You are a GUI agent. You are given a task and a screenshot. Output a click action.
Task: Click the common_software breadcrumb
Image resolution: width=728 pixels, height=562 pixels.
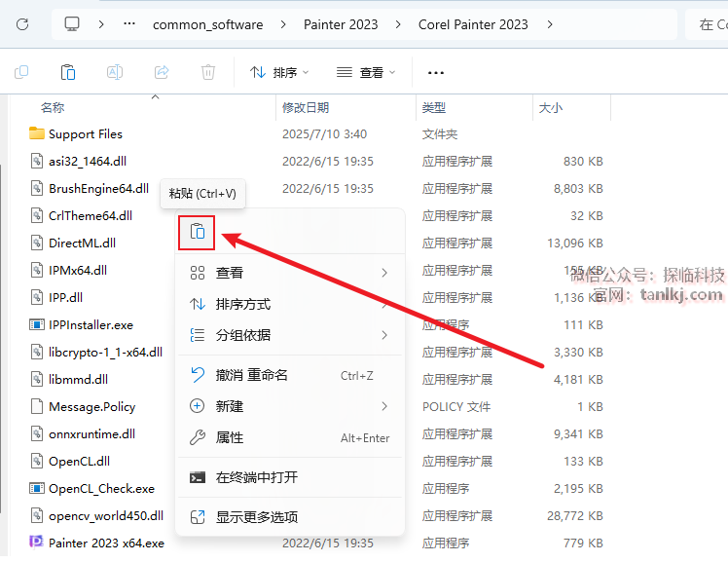[x=207, y=24]
